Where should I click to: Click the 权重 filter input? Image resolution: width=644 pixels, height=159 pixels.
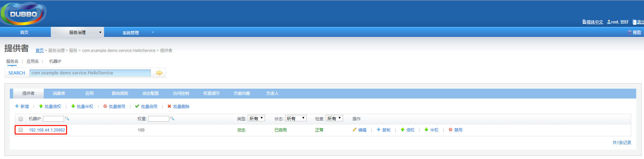pos(159,119)
